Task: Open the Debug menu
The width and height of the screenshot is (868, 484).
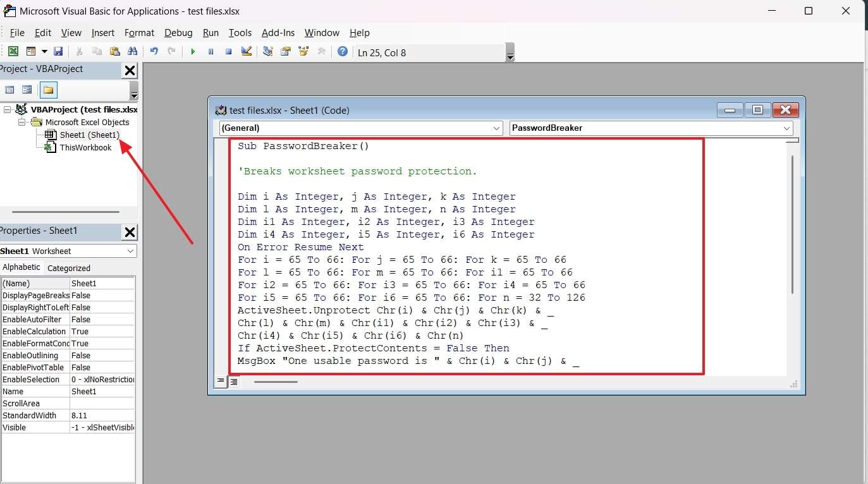Action: [x=178, y=33]
